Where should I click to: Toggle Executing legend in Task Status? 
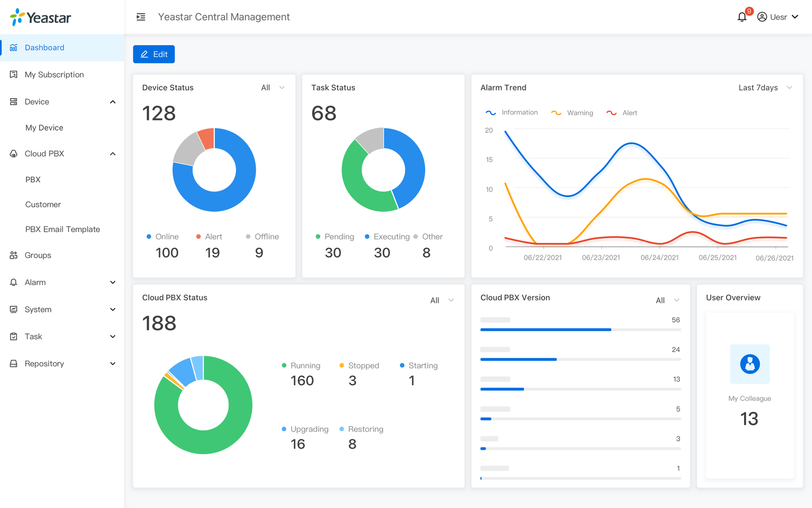pyautogui.click(x=387, y=237)
